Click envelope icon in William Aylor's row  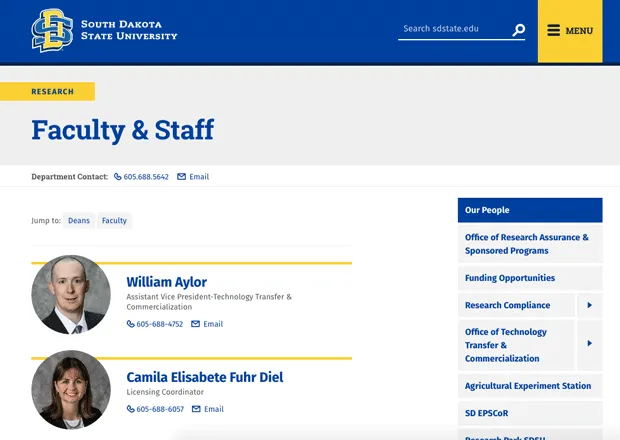click(195, 324)
